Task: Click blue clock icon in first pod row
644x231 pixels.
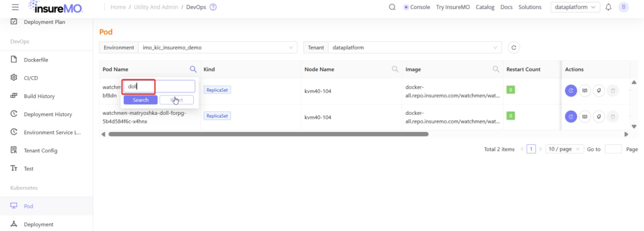Action: pyautogui.click(x=571, y=91)
